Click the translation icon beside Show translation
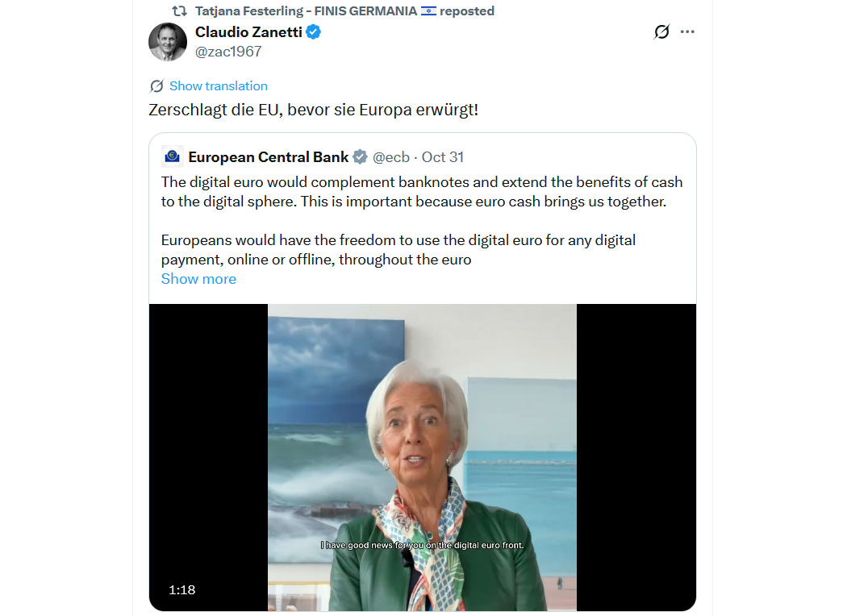 click(x=156, y=86)
